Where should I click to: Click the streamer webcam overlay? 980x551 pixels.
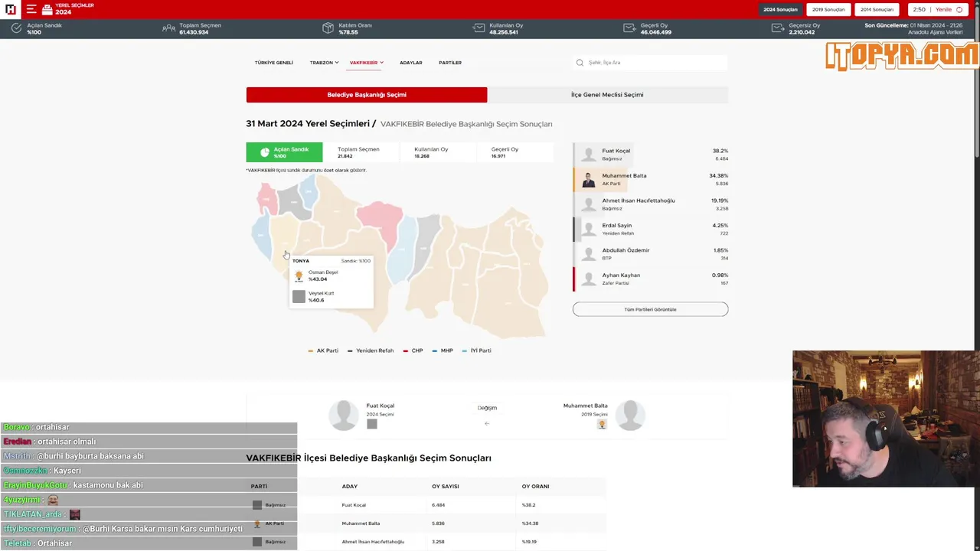point(886,419)
